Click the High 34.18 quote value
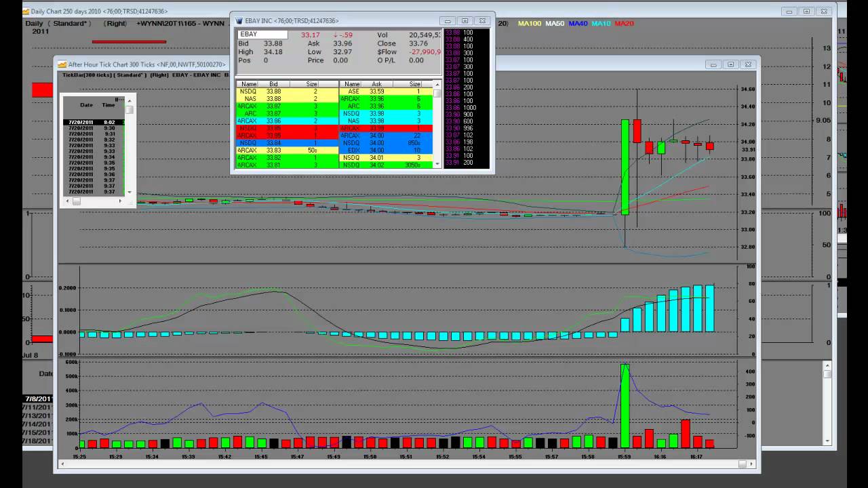868x488 pixels. [273, 52]
